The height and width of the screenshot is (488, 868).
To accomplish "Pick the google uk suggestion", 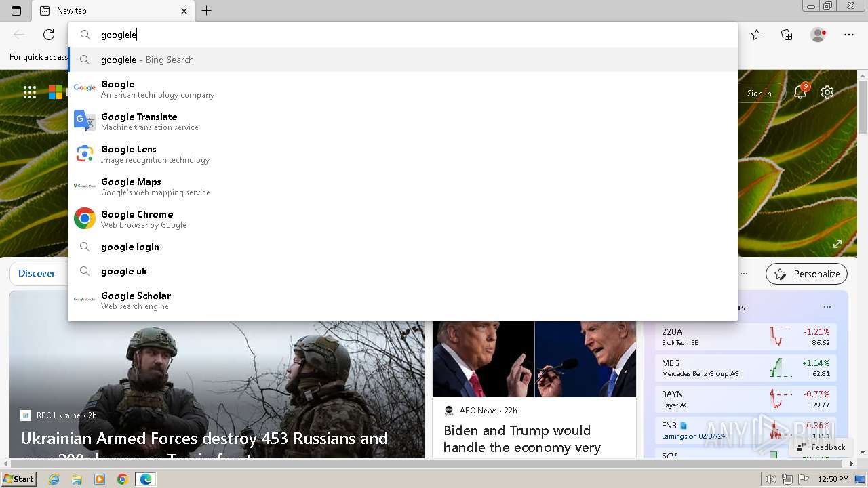I will [x=403, y=271].
